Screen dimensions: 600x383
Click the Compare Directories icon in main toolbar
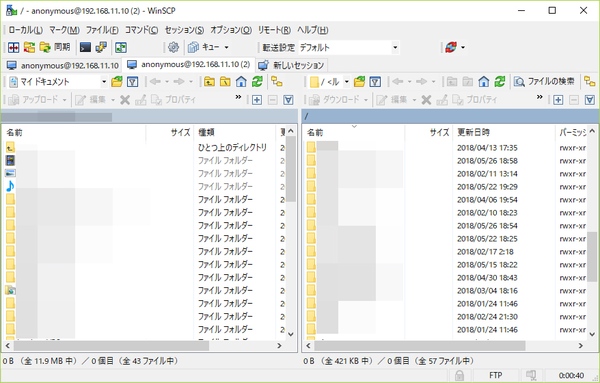(x=13, y=47)
